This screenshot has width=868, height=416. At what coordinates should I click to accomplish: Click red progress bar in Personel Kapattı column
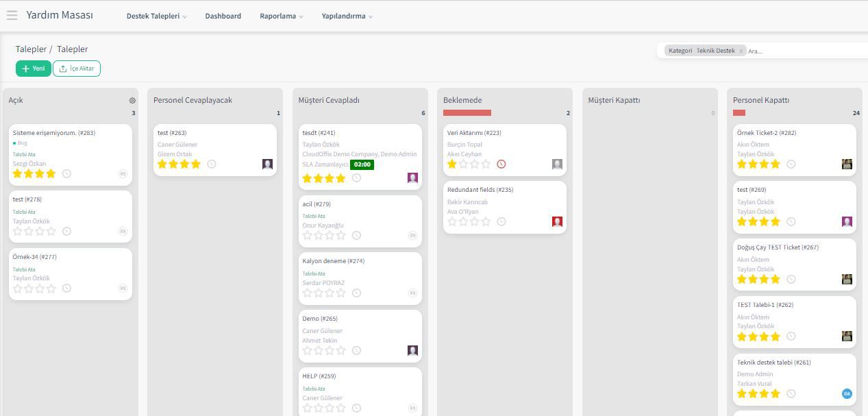pyautogui.click(x=739, y=113)
